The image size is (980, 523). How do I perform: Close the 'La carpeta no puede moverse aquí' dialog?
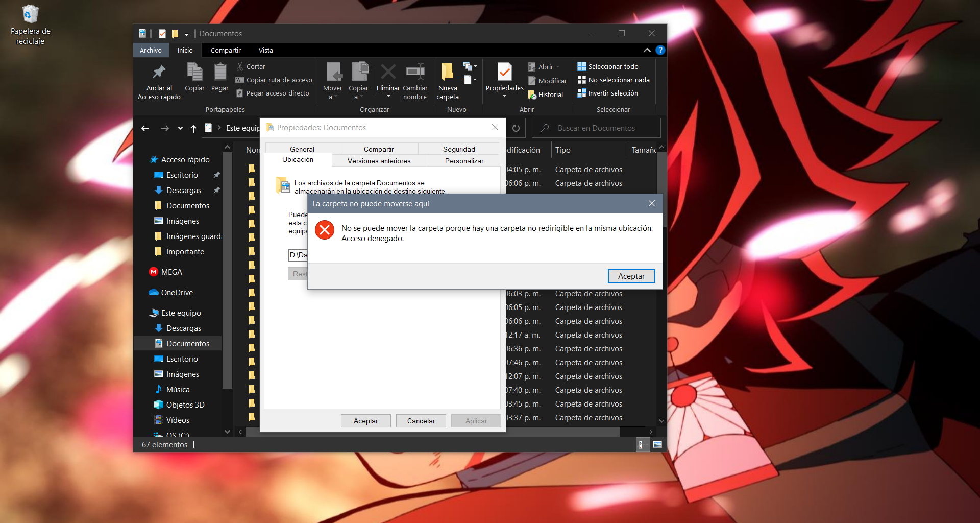coord(652,203)
